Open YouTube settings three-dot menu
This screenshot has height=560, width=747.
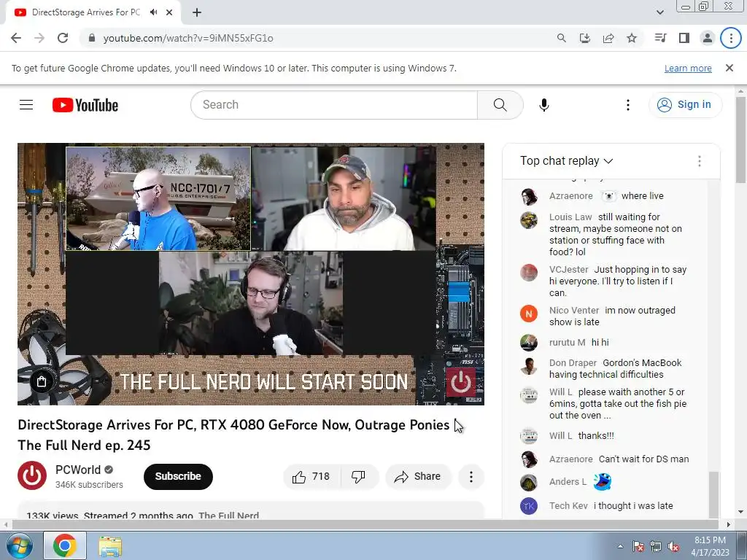pyautogui.click(x=628, y=105)
